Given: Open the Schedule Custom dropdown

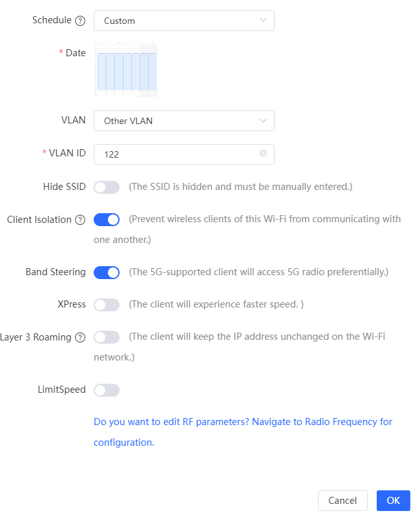Looking at the screenshot, I should [184, 21].
